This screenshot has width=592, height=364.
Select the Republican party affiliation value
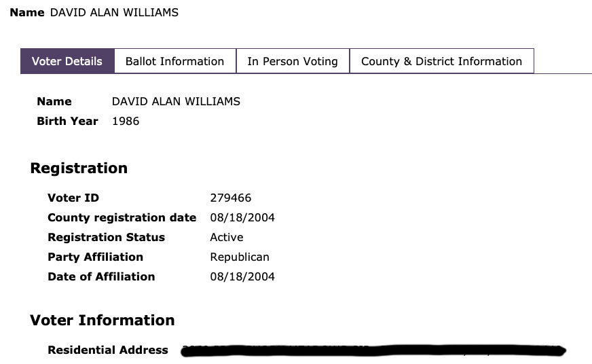pos(240,257)
